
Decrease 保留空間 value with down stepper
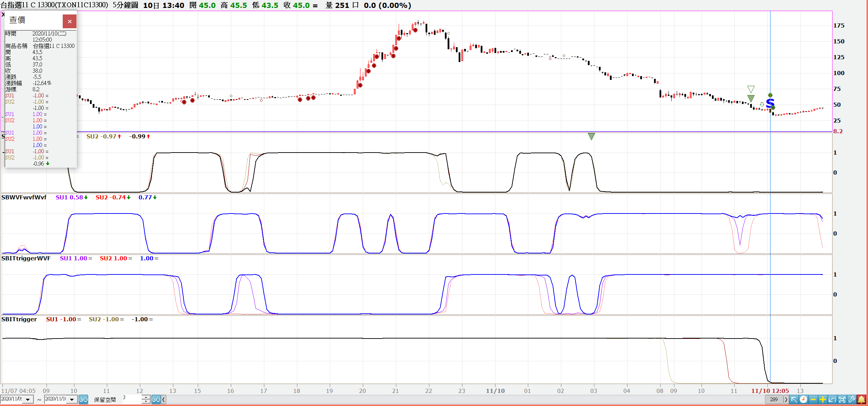(x=146, y=402)
